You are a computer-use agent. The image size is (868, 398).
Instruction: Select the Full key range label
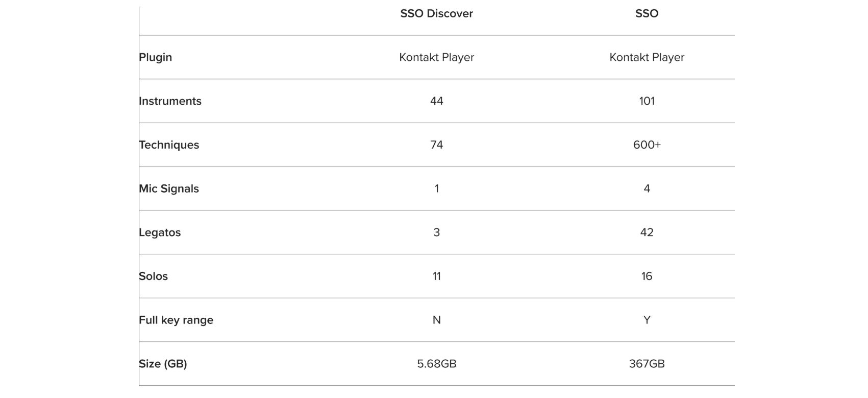coord(176,320)
